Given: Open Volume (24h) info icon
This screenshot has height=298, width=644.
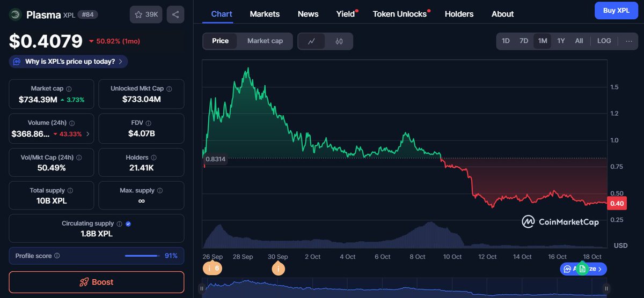Looking at the screenshot, I should coord(72,123).
